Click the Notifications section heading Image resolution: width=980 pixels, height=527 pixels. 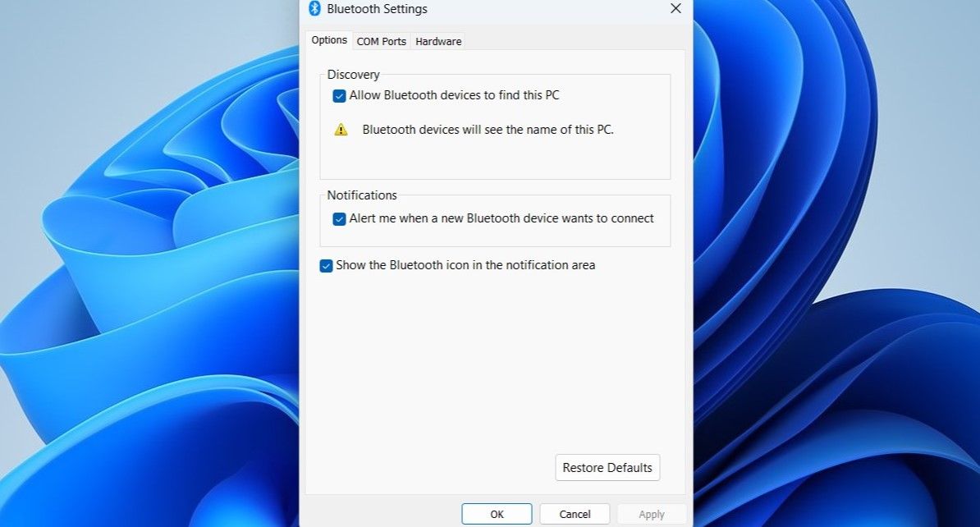(x=362, y=195)
